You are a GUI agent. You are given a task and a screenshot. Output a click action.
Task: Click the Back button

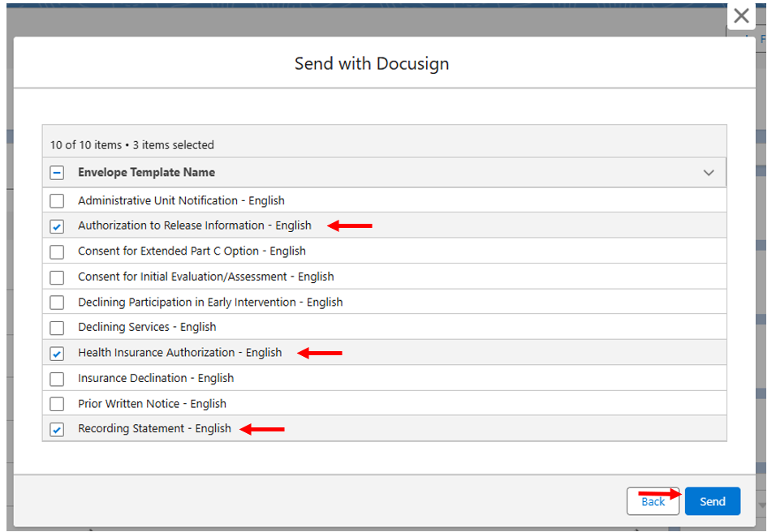[x=653, y=501]
